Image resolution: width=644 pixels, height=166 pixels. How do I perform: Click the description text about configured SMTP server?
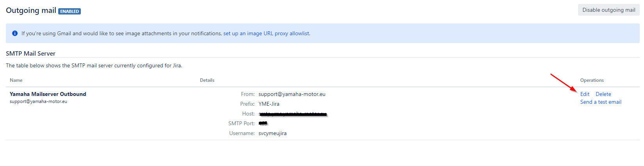click(x=94, y=65)
